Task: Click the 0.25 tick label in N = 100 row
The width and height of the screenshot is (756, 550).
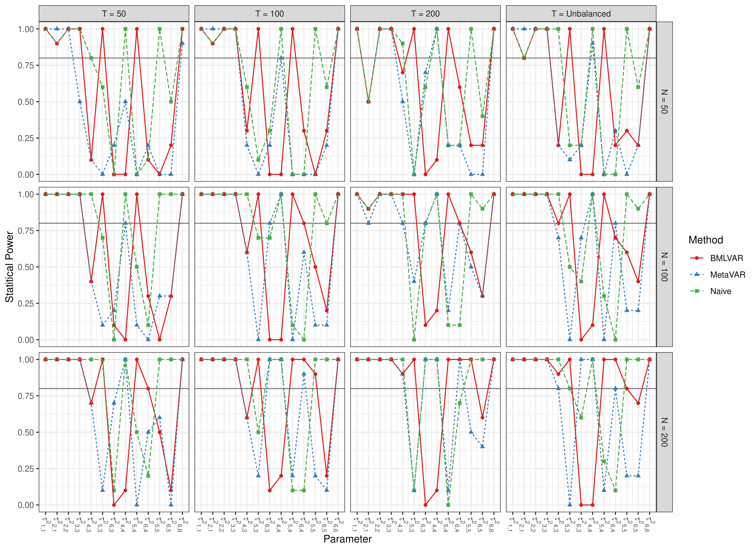Action: (x=26, y=304)
